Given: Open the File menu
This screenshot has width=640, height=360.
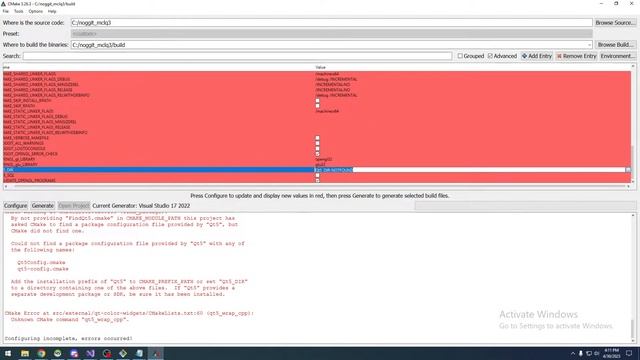Looking at the screenshot, I should pyautogui.click(x=5, y=11).
